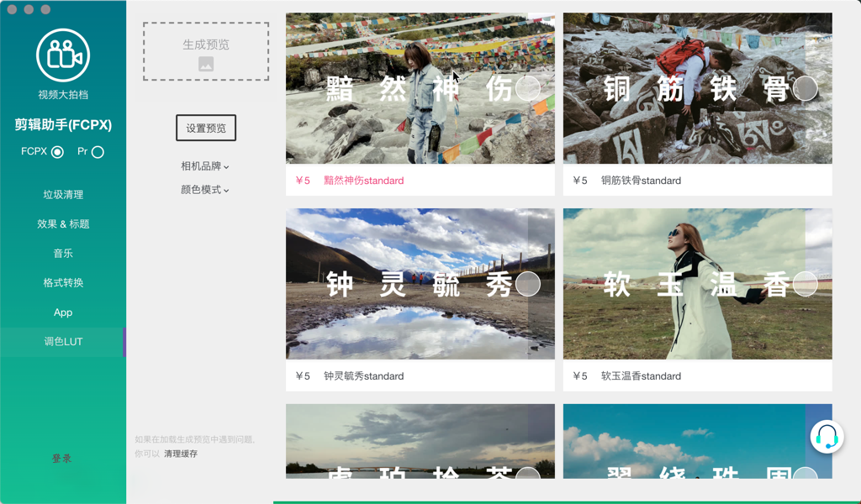Select the Pr radio button
The image size is (861, 504).
98,152
